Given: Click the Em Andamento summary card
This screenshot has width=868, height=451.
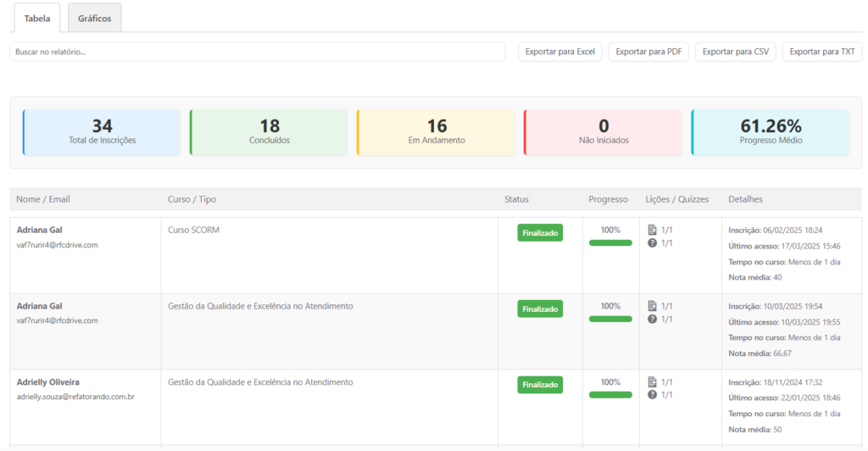Looking at the screenshot, I should tap(436, 132).
